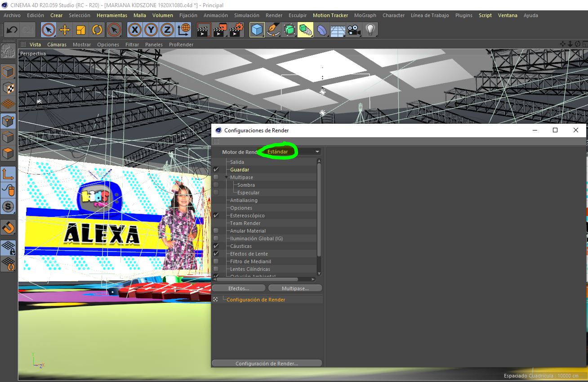588x382 pixels.
Task: Toggle the Y axis lock
Action: tap(151, 30)
